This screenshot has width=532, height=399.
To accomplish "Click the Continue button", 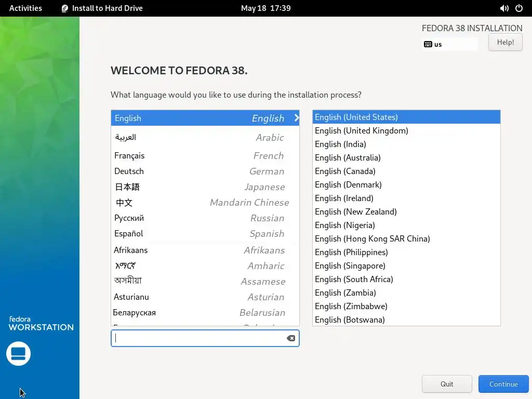I will (503, 384).
